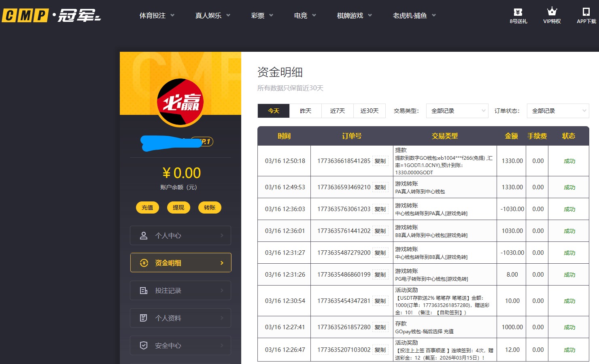The width and height of the screenshot is (599, 364).
Task: Select the 投注记录 record icon
Action: pyautogui.click(x=143, y=290)
